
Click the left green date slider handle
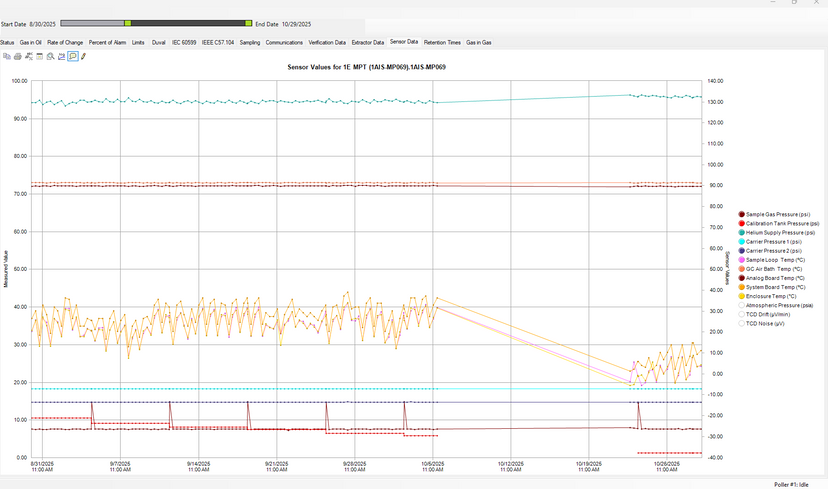(128, 23)
